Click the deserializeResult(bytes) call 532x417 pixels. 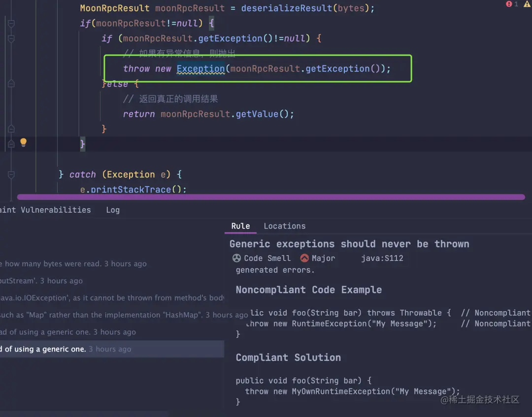point(305,8)
